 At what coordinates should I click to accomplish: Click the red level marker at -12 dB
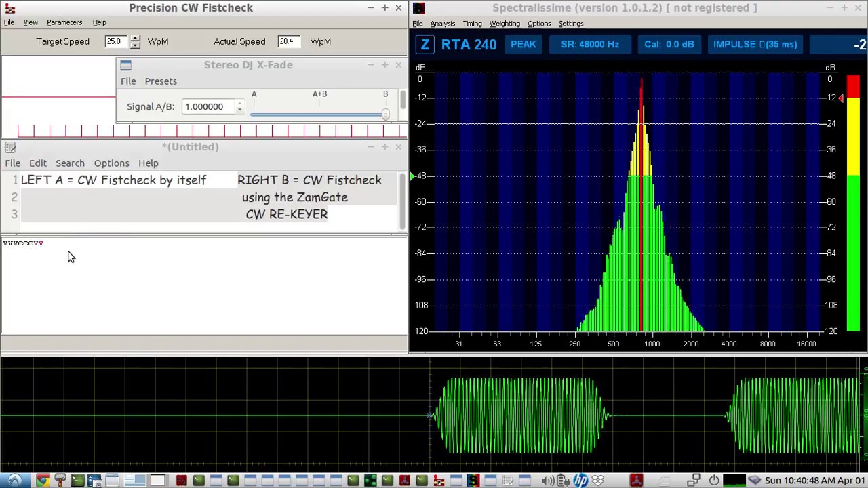click(841, 99)
